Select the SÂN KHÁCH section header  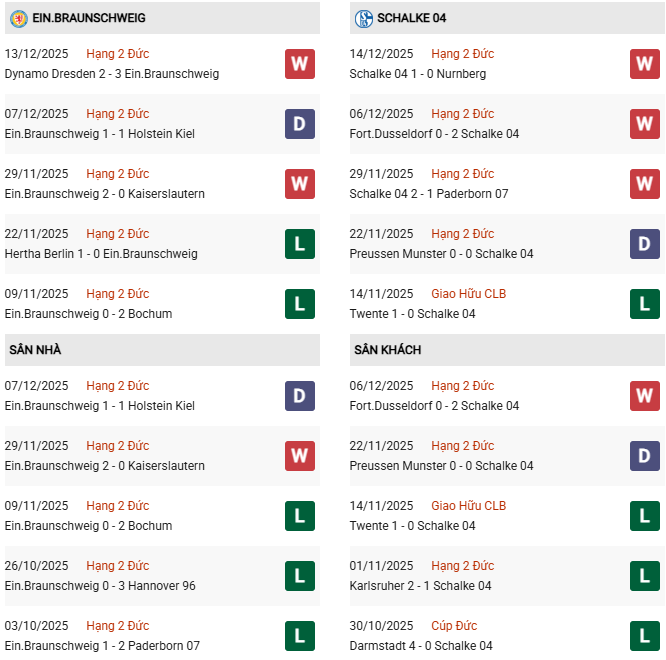point(387,350)
